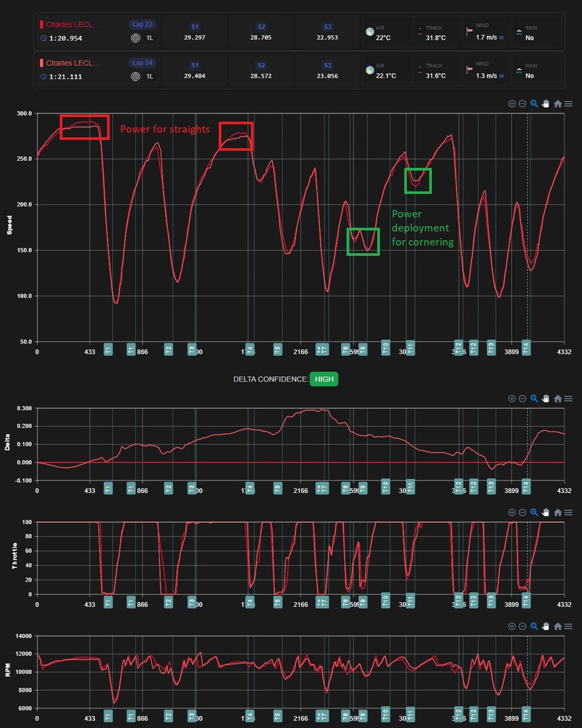Activate selection zoom on Speed chart
The height and width of the screenshot is (728, 582).
point(534,104)
